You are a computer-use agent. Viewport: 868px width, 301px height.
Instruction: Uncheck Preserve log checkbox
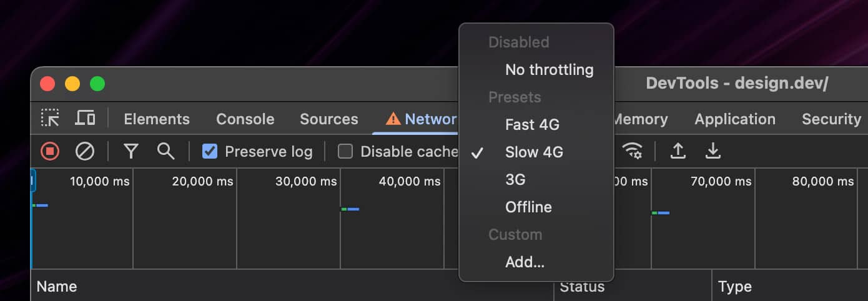[x=210, y=151]
